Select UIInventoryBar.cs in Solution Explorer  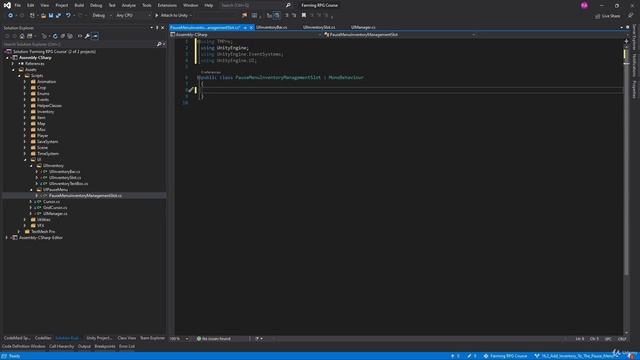point(64,171)
